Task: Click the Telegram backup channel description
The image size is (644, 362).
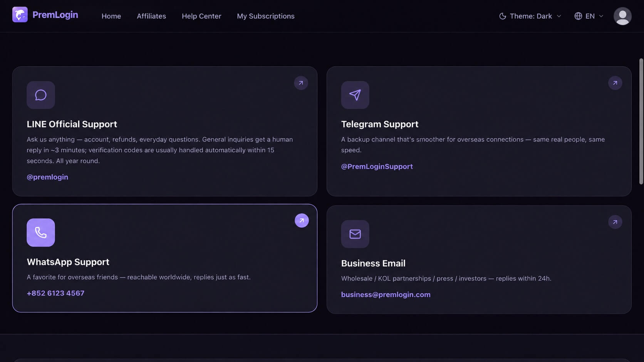Action: [473, 145]
